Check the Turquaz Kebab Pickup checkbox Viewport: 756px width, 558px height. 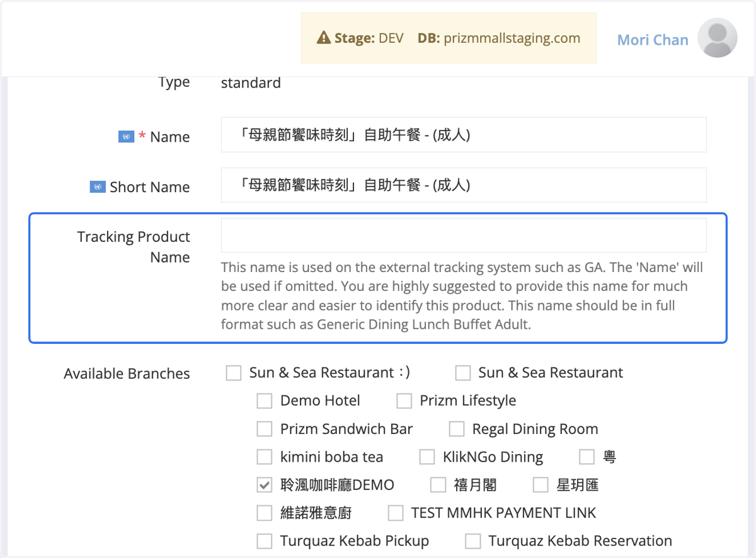click(x=265, y=541)
